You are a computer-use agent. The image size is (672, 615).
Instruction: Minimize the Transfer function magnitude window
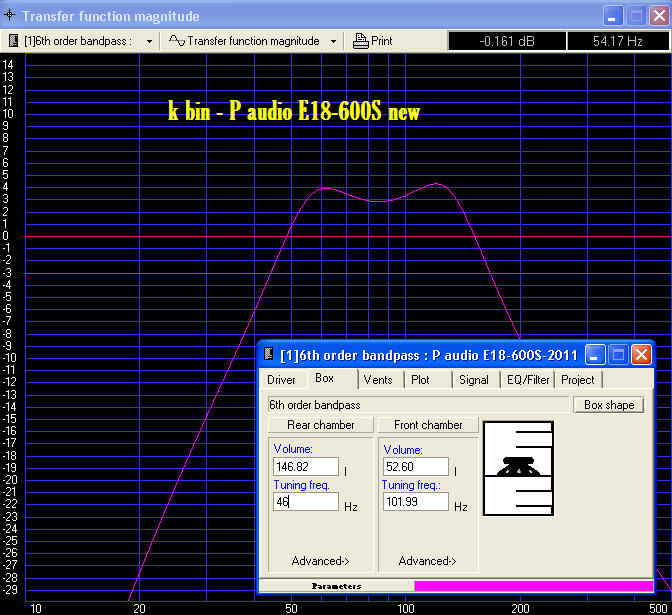click(x=612, y=16)
